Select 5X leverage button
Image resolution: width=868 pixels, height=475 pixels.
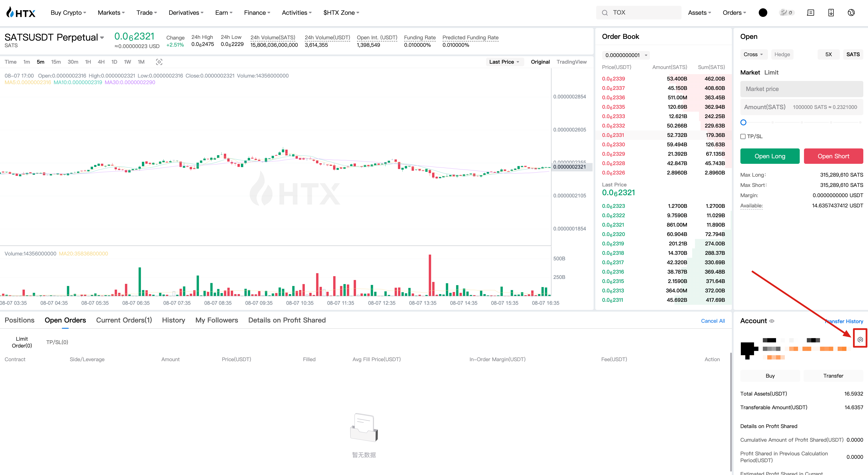[828, 54]
